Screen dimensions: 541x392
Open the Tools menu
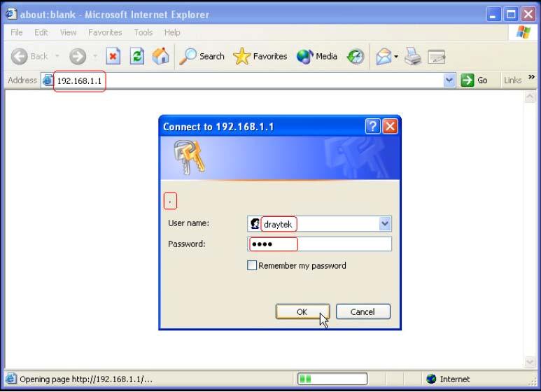tap(143, 32)
